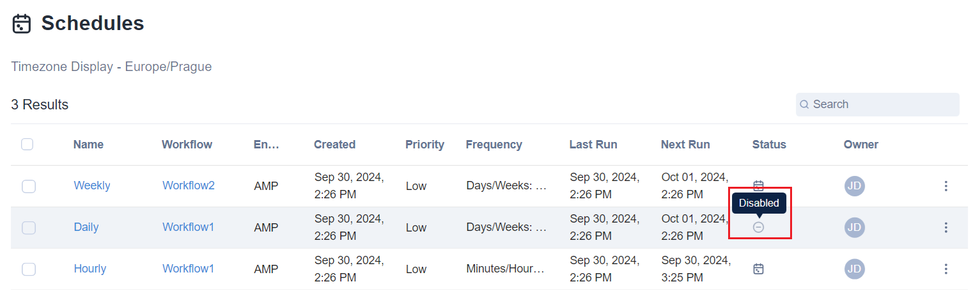
Task: Click the JD owner avatar for Weekly
Action: pos(854,186)
